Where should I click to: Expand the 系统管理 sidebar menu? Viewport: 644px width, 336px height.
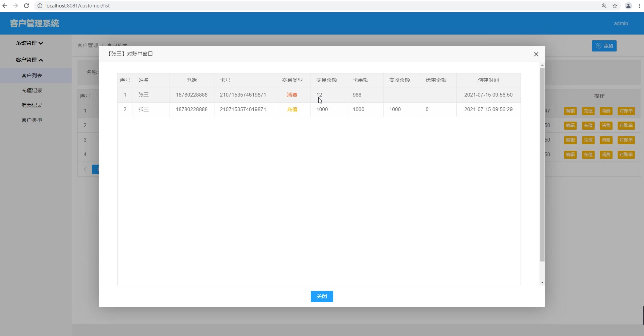29,43
